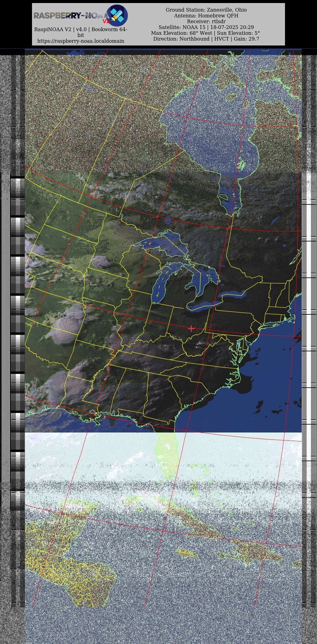317x644 pixels.
Task: Click the Direction: Northbound gain line
Action: [x=206, y=39]
